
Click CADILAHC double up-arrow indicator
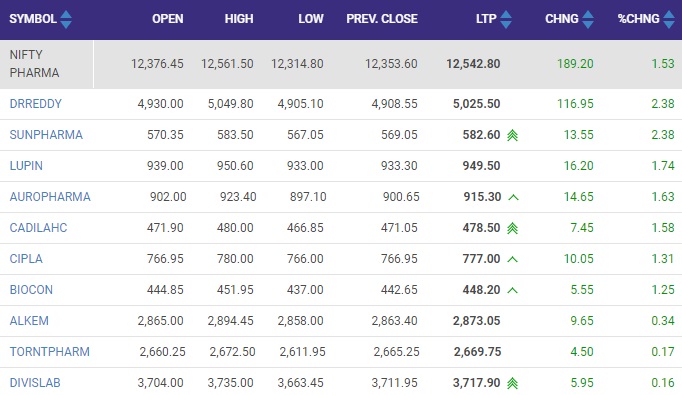click(x=512, y=228)
